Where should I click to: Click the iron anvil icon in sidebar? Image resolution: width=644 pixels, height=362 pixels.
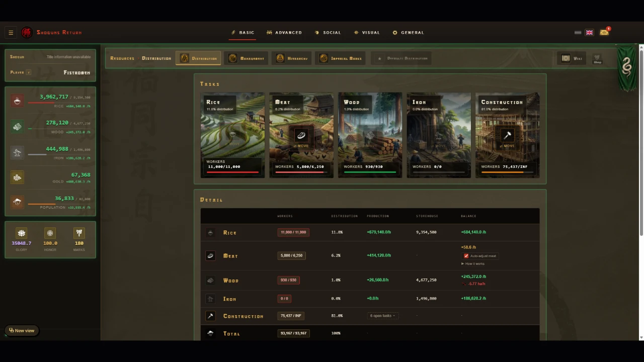point(17,152)
